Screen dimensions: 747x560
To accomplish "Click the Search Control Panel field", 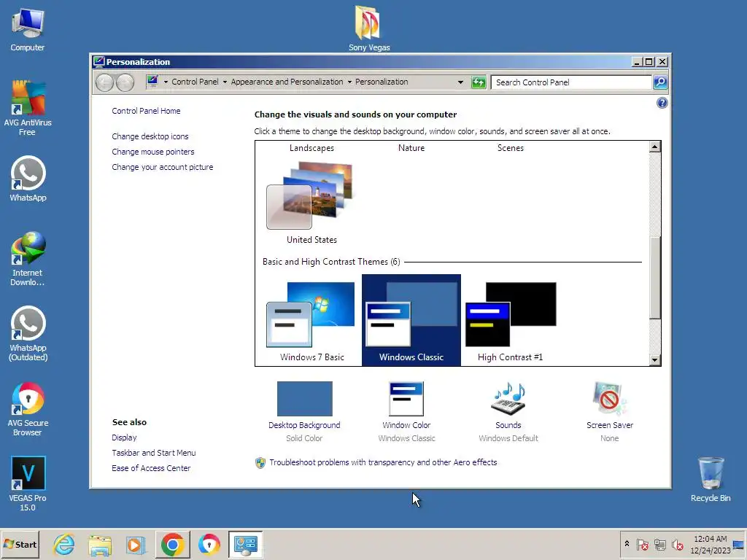I will pos(571,82).
